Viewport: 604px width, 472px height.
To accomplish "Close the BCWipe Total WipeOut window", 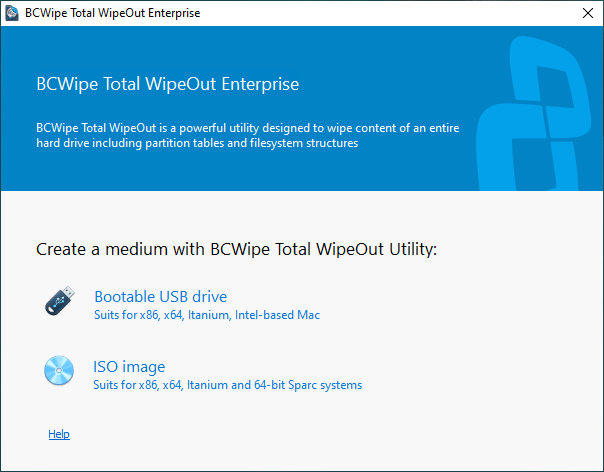I will [x=588, y=13].
